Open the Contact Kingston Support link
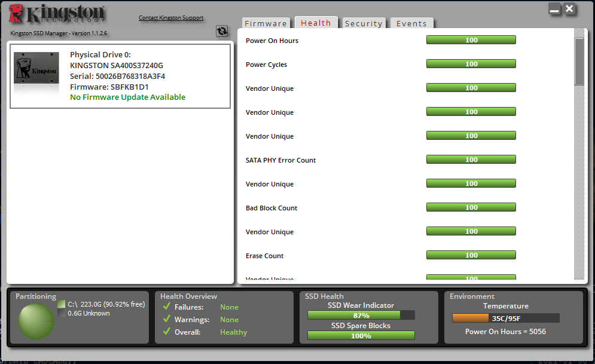 (171, 18)
